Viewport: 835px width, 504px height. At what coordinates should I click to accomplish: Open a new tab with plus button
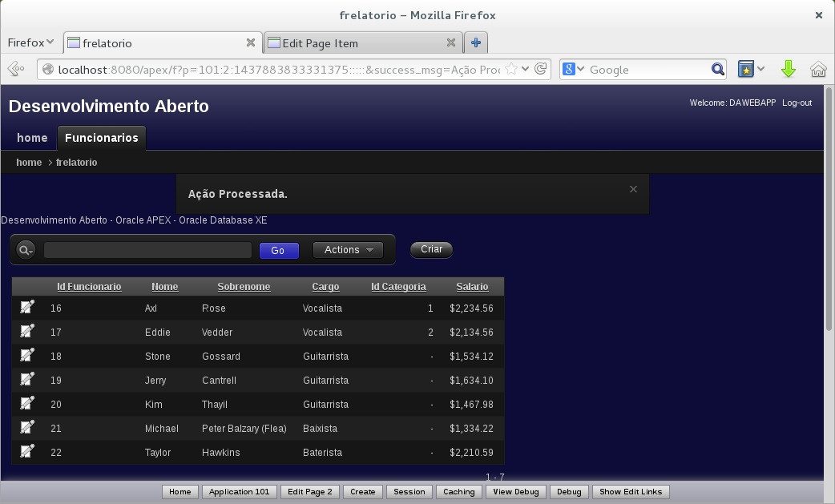click(476, 42)
